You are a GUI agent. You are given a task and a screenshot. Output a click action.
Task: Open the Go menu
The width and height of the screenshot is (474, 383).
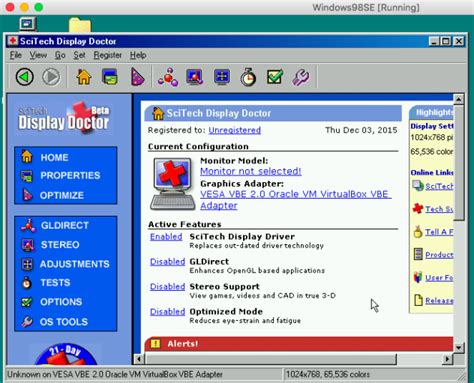[x=60, y=55]
